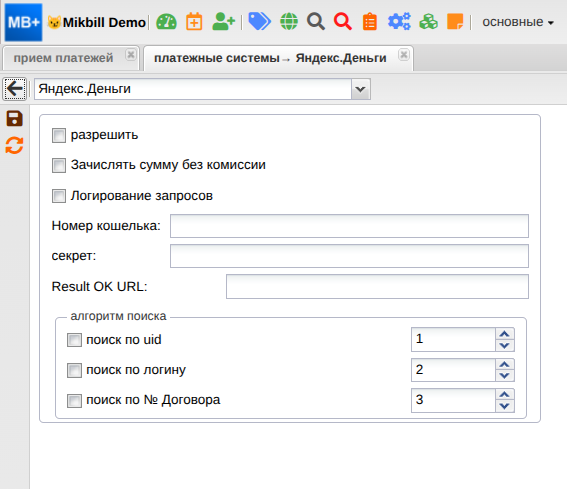Click the orange calendar plus icon

(194, 22)
